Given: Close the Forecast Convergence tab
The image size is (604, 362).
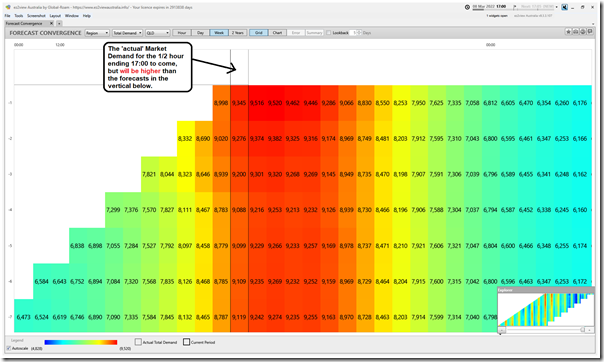Looking at the screenshot, I should [x=52, y=23].
